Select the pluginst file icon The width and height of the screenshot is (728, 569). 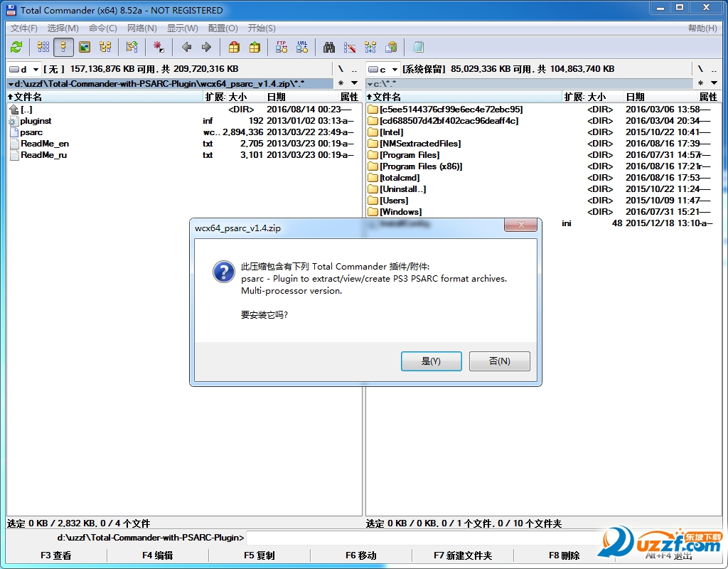pos(14,121)
